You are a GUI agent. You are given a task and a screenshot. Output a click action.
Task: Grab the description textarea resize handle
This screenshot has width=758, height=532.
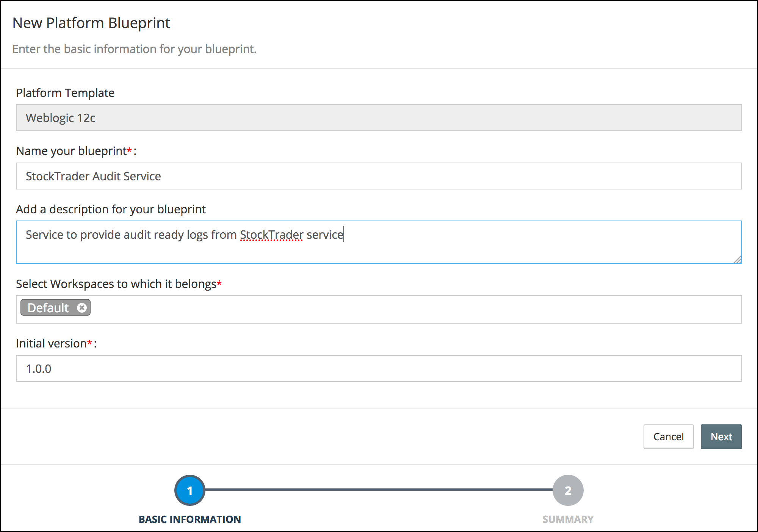click(x=738, y=260)
